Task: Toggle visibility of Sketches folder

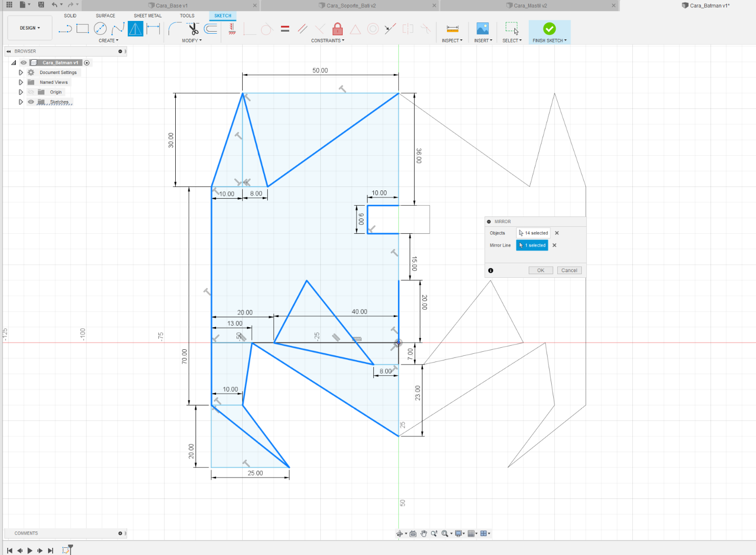Action: tap(31, 102)
